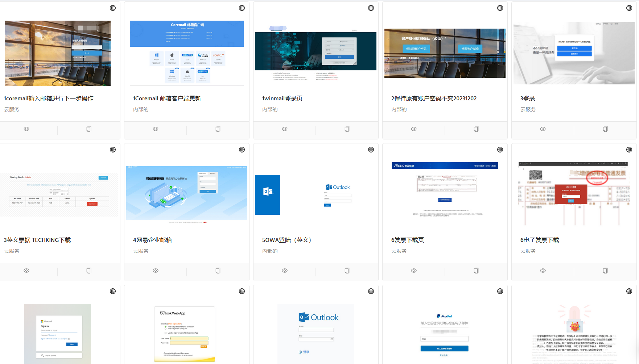The width and height of the screenshot is (639, 364).
Task: Open the 4网易企业邮箱 title
Action: click(152, 240)
